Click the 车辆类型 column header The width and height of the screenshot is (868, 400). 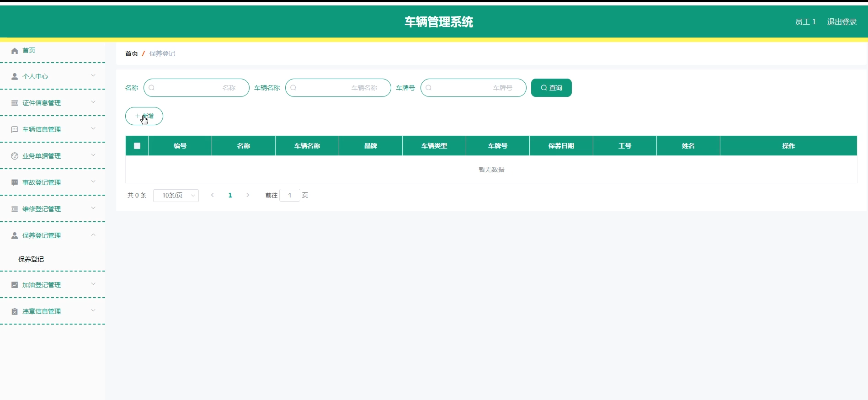(434, 146)
